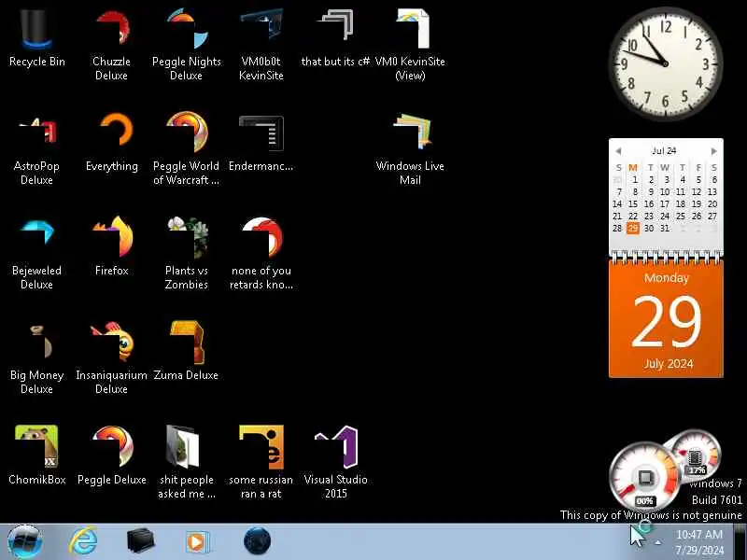Open the Firefox desktop shortcut
Image resolution: width=747 pixels, height=560 pixels.
tap(111, 236)
